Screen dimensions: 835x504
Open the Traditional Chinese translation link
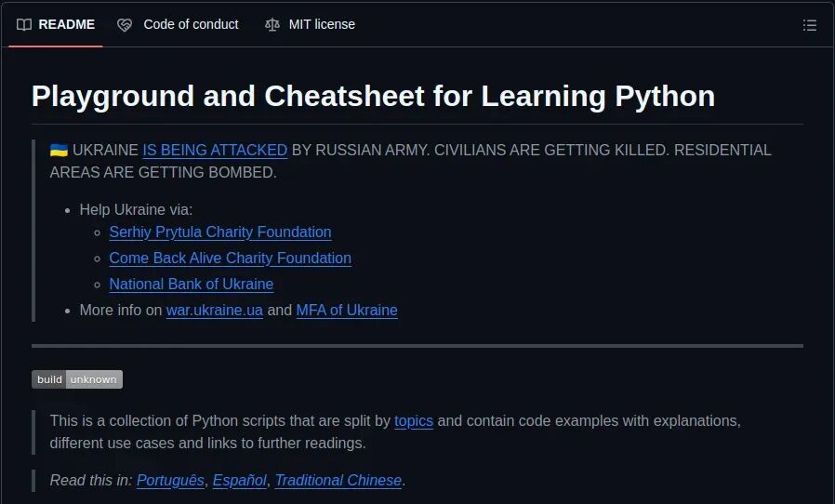(x=338, y=481)
